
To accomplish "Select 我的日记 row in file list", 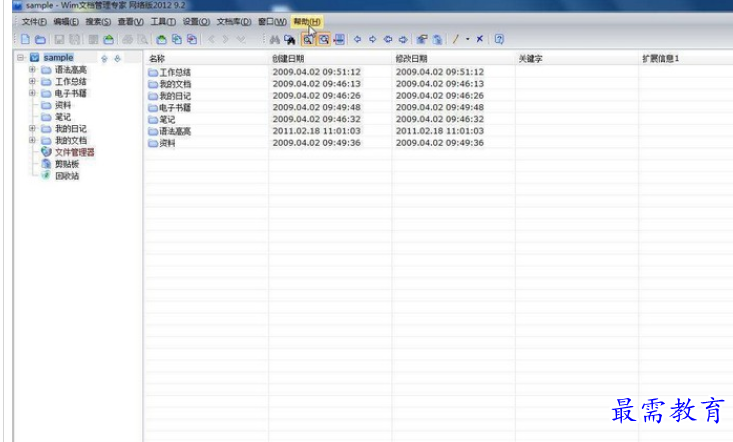I will [175, 96].
